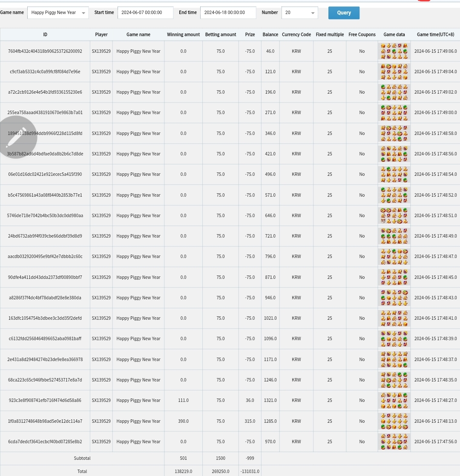Open the Game name dropdown
This screenshot has height=476, width=460.
[58, 13]
